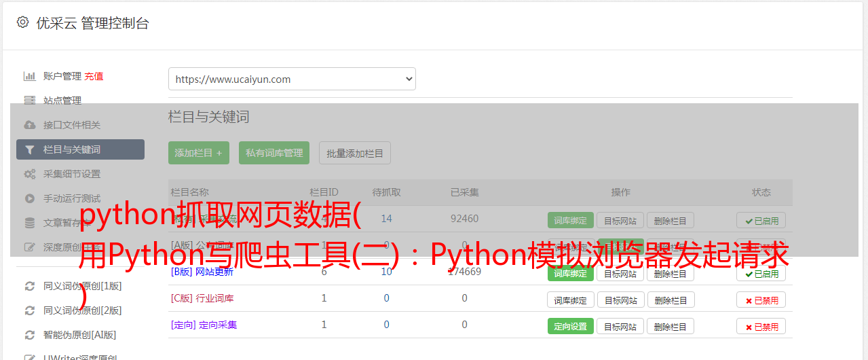Click the pencil icon beside UWriter深度原创
The width and height of the screenshot is (868, 360).
point(29,357)
